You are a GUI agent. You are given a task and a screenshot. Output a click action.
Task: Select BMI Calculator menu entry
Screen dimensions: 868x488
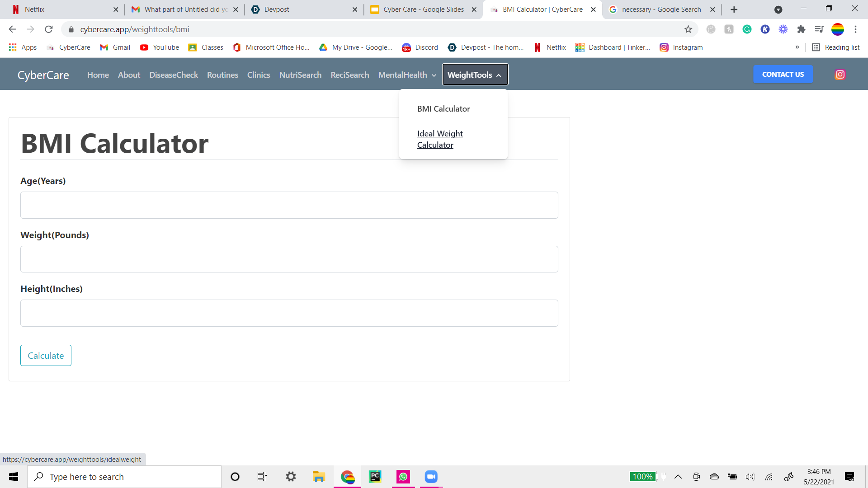tap(443, 109)
